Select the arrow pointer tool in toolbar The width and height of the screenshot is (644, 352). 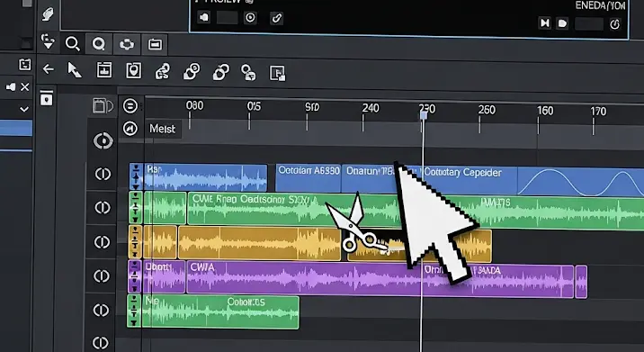pyautogui.click(x=75, y=70)
